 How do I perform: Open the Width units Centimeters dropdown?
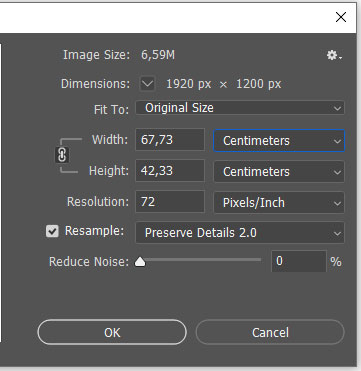coord(279,141)
